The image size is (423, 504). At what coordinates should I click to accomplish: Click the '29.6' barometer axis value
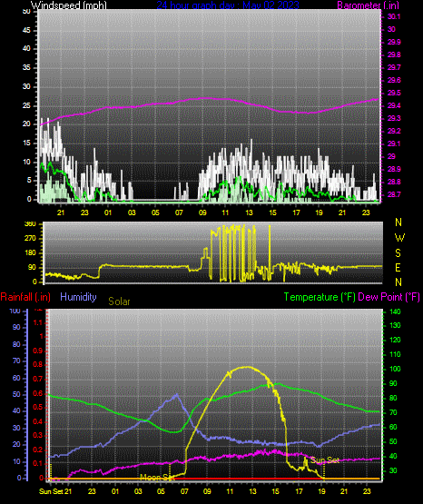pyautogui.click(x=394, y=80)
